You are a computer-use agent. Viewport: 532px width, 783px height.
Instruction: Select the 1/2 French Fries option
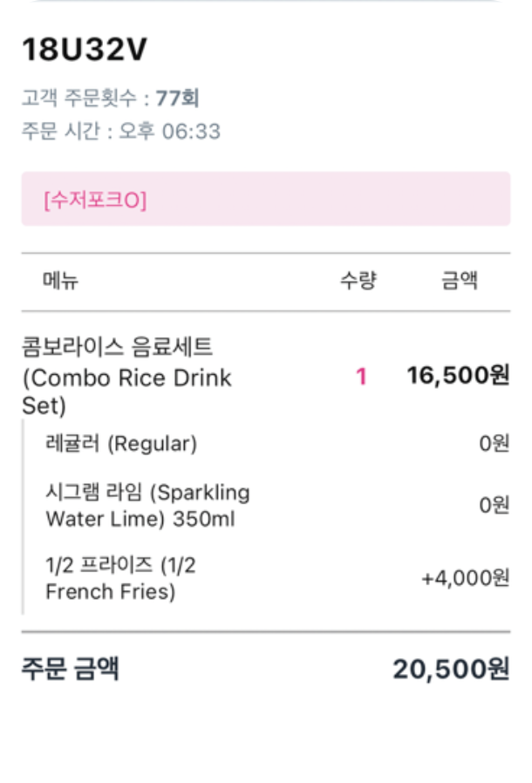(120, 578)
